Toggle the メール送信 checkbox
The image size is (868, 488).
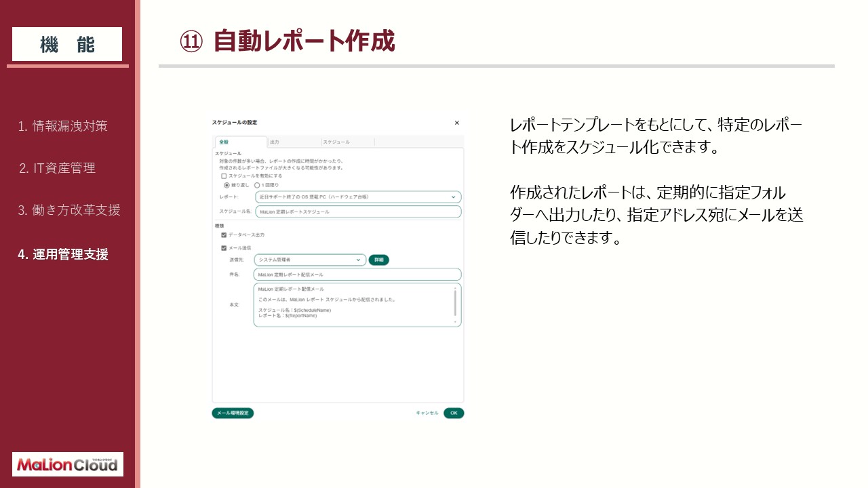coord(224,248)
